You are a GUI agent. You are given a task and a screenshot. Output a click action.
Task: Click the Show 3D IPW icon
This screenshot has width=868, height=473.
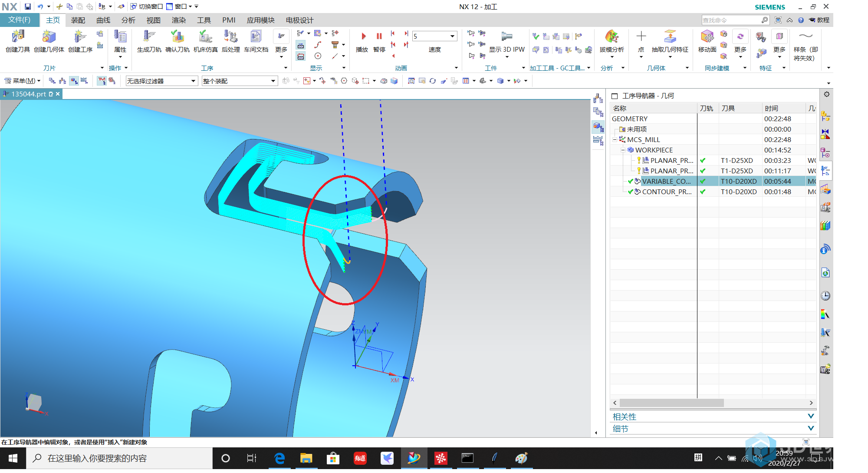coord(506,36)
